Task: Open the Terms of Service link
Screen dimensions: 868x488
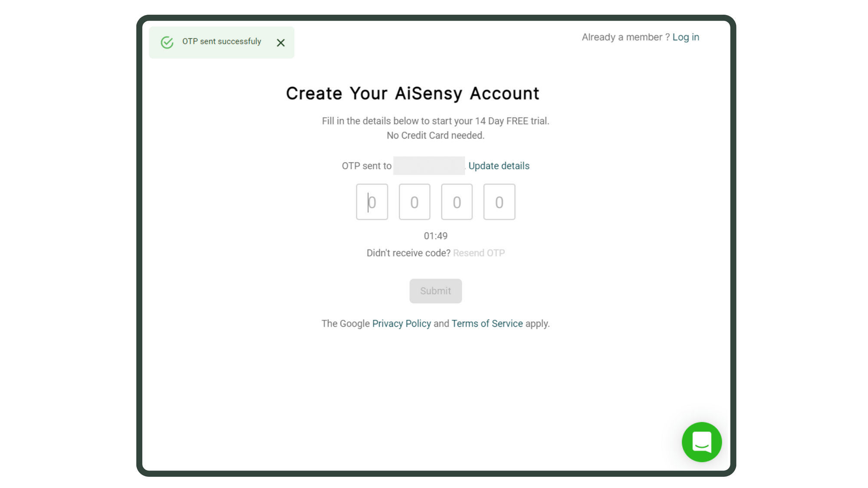Action: pyautogui.click(x=487, y=324)
